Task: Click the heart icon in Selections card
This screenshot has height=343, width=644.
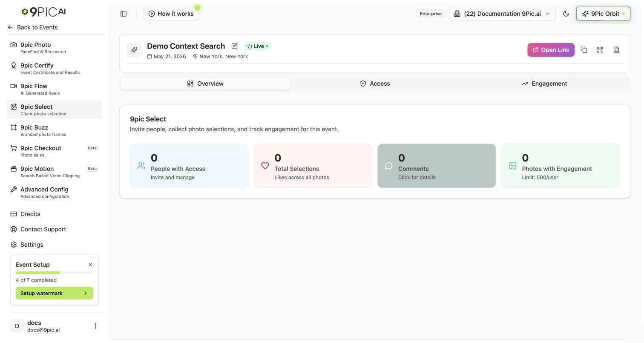Action: coord(265,166)
